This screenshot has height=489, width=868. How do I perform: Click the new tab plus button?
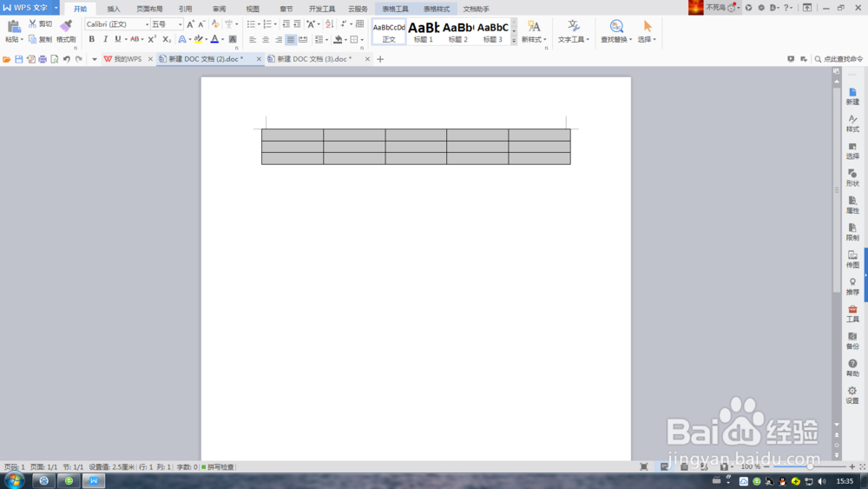point(380,59)
